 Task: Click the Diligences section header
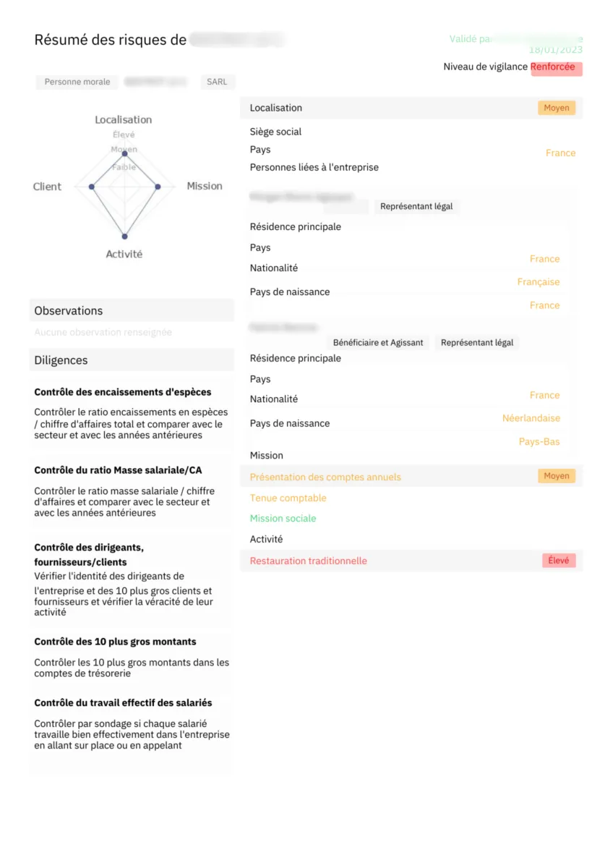click(x=61, y=360)
